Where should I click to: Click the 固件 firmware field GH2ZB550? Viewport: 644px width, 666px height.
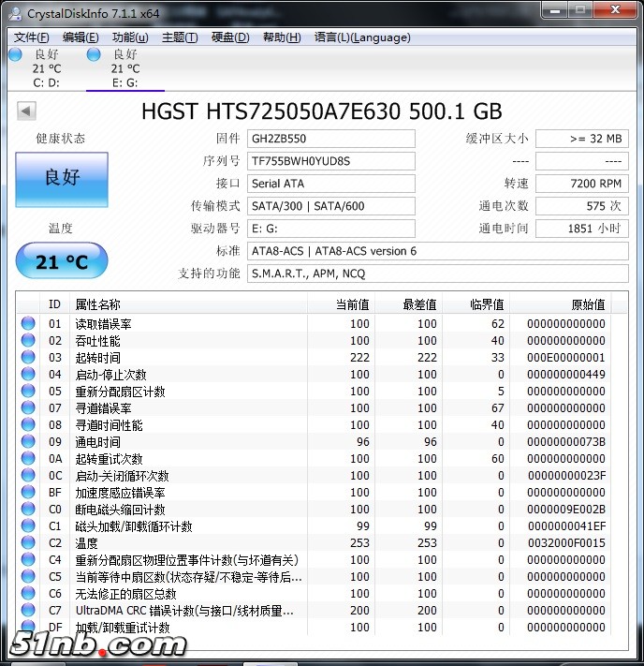pos(331,139)
